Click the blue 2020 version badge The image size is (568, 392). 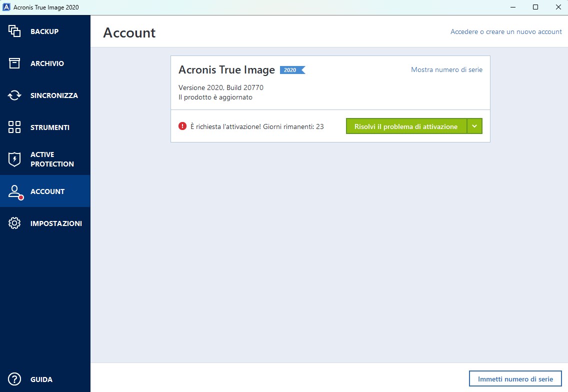click(x=292, y=70)
